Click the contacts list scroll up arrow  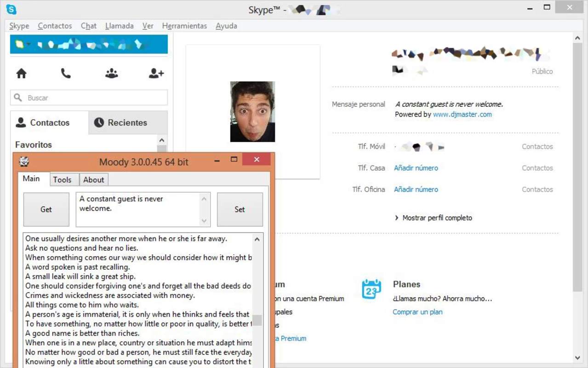(161, 140)
